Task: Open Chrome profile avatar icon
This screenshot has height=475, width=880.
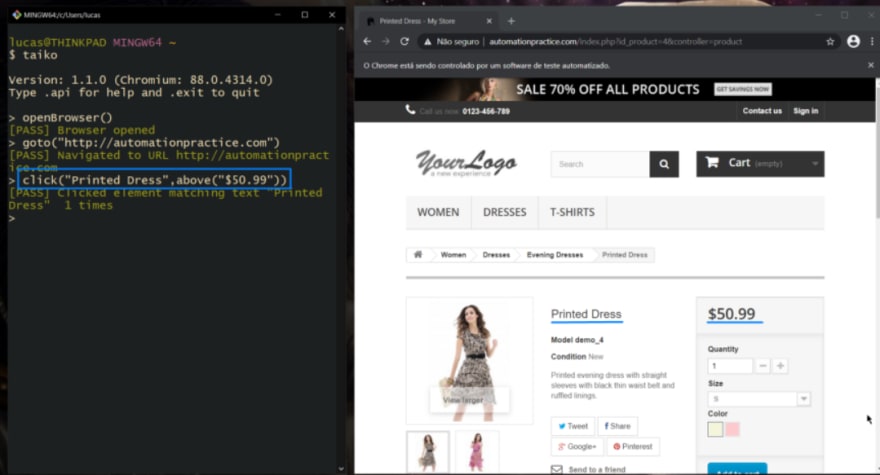Action: coord(853,42)
